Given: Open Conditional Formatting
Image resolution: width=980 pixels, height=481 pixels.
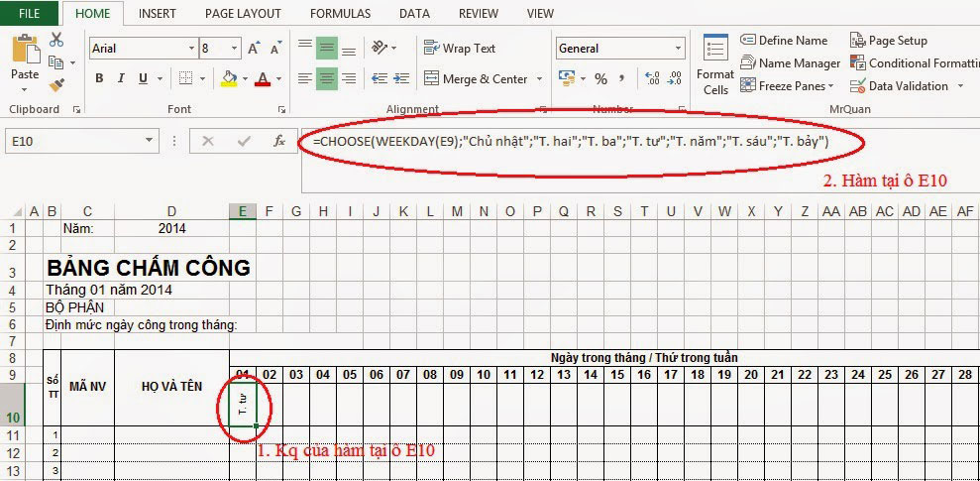Looking at the screenshot, I should (x=915, y=63).
